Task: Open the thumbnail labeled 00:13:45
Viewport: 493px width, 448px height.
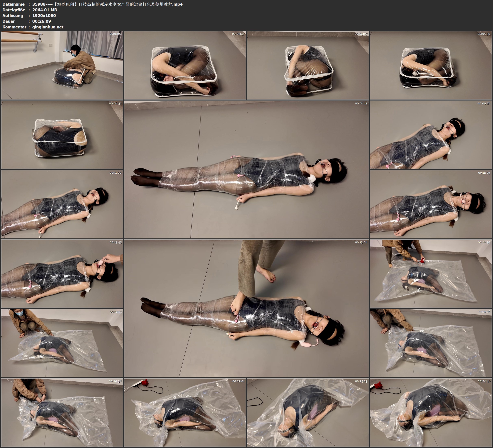Action: click(x=62, y=274)
